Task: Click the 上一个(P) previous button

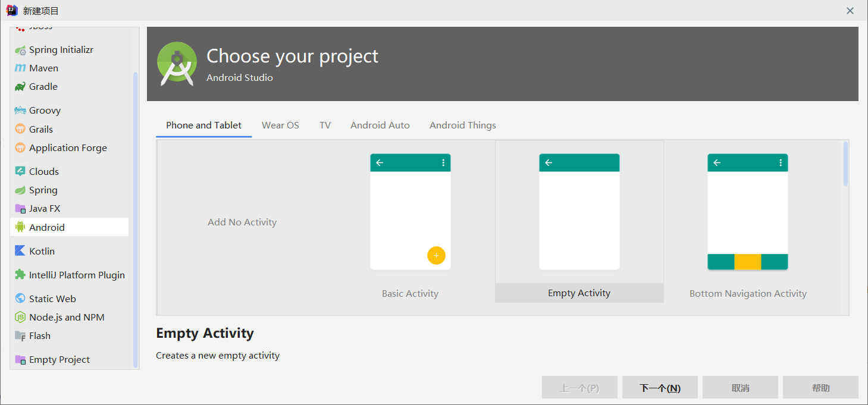Action: pos(579,388)
